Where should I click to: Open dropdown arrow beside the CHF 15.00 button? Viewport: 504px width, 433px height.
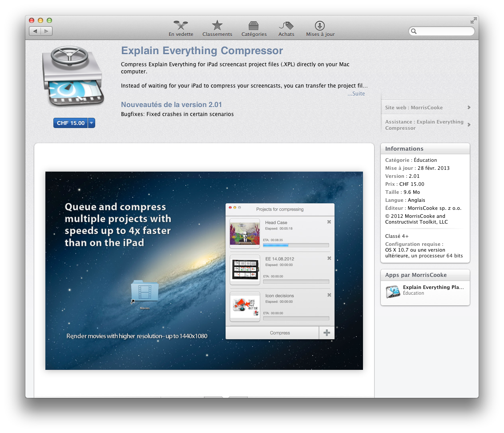pyautogui.click(x=92, y=123)
